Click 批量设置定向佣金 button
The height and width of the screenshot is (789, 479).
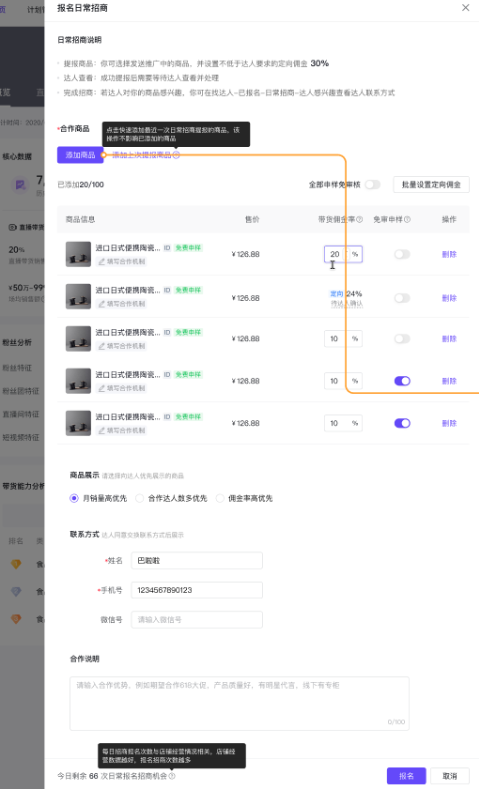(431, 185)
